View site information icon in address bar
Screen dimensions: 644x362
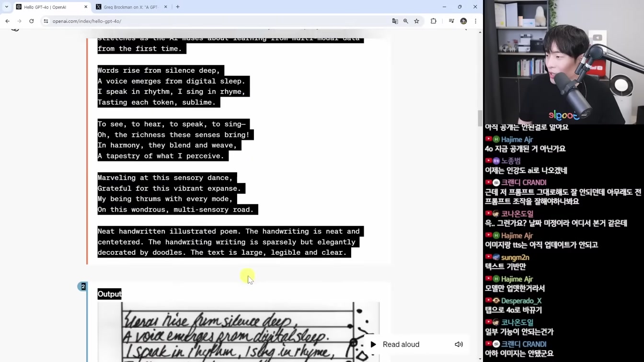46,21
